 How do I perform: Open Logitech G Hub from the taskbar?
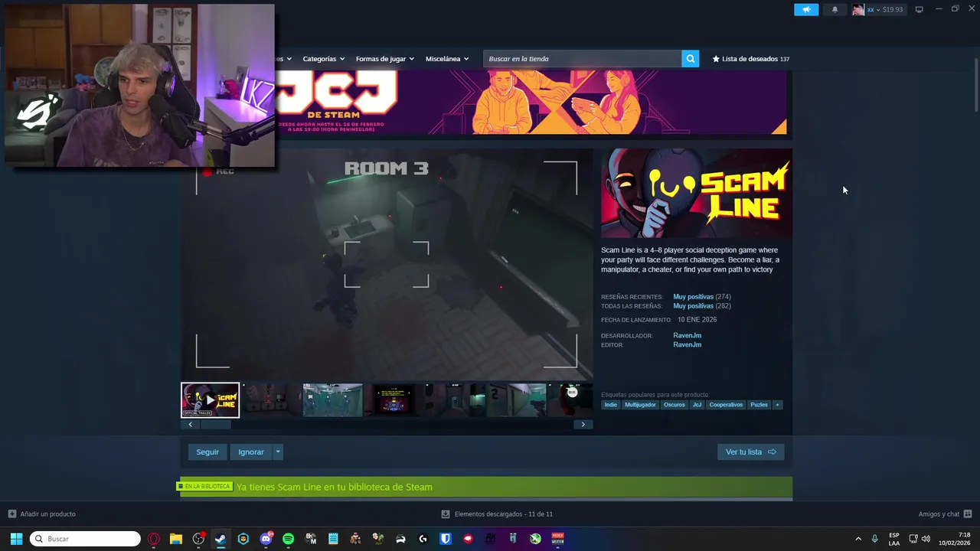pos(423,539)
